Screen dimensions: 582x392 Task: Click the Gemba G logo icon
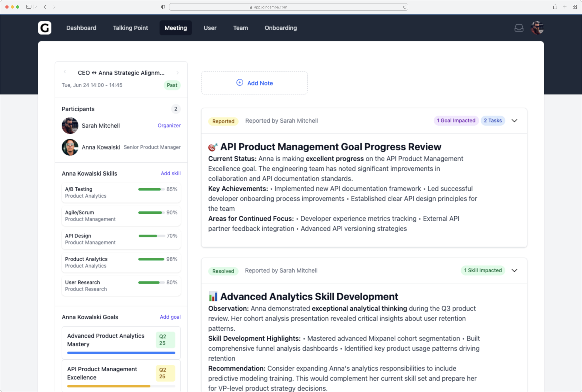pyautogui.click(x=44, y=28)
